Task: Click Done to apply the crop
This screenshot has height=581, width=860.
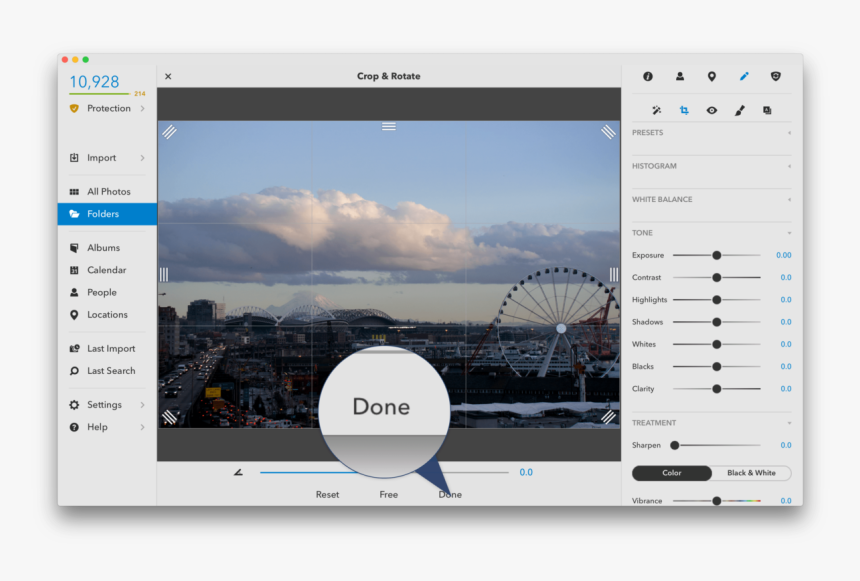Action: coord(450,494)
